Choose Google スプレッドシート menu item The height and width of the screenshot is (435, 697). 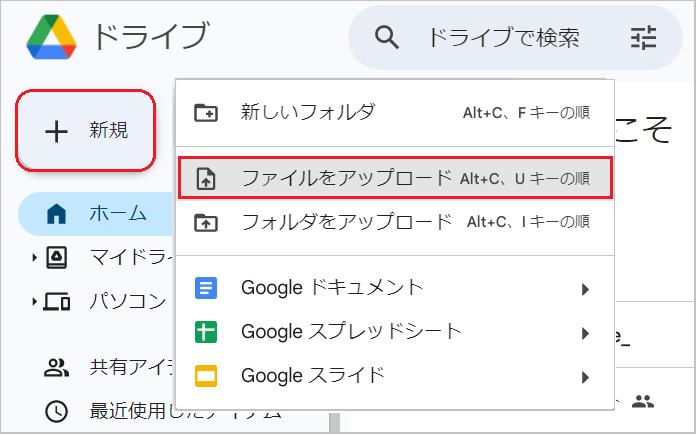pos(395,332)
